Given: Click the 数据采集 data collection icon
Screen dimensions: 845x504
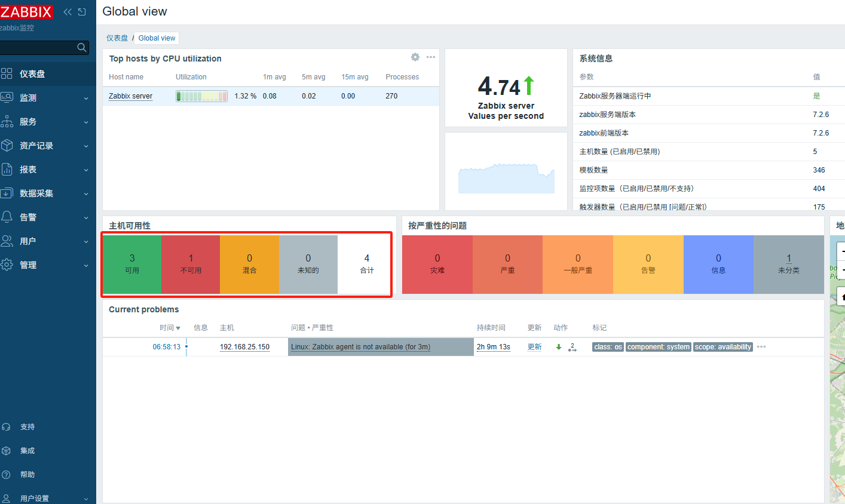Looking at the screenshot, I should pyautogui.click(x=7, y=193).
